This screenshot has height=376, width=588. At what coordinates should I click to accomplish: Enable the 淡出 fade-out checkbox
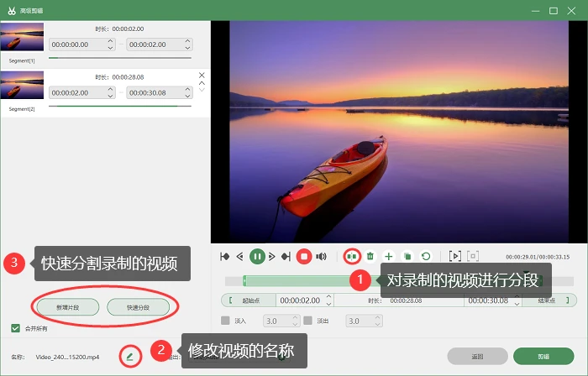308,321
